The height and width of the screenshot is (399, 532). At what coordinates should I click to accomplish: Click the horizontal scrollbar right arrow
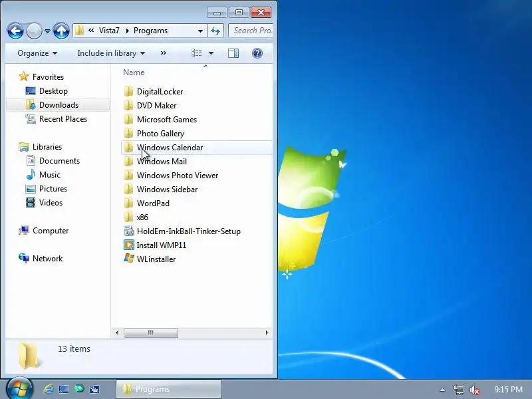coord(267,333)
